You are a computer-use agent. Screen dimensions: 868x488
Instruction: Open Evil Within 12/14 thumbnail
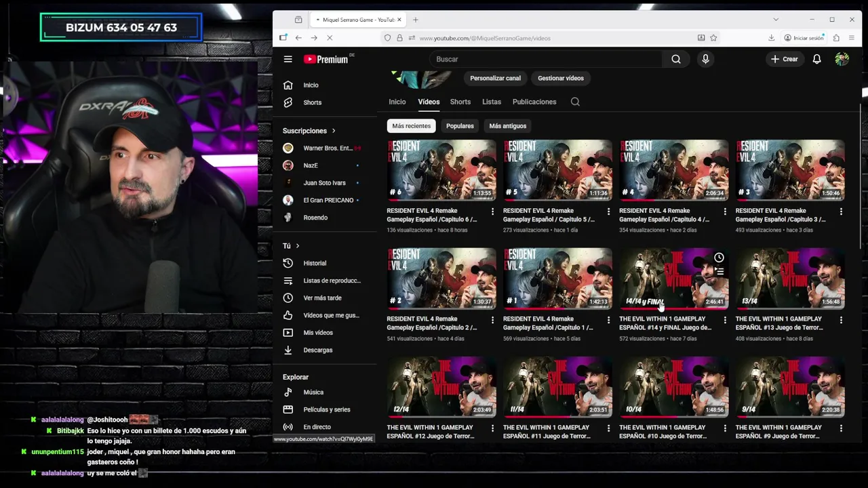pyautogui.click(x=441, y=387)
